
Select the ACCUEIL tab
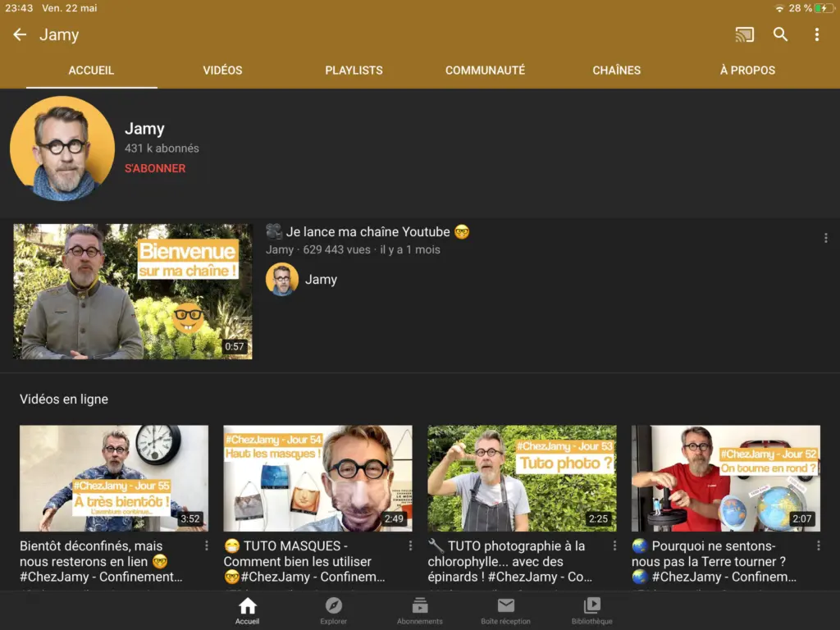tap(91, 71)
